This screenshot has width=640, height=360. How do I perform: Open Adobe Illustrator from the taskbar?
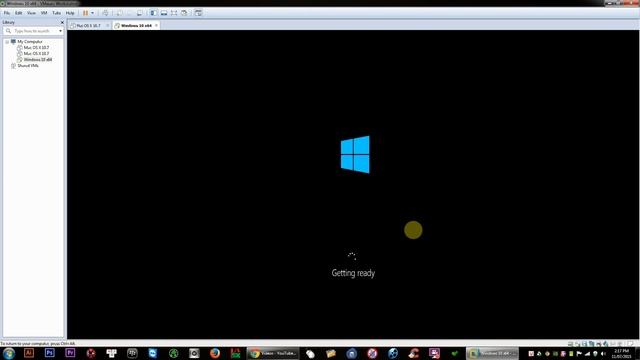click(29, 353)
